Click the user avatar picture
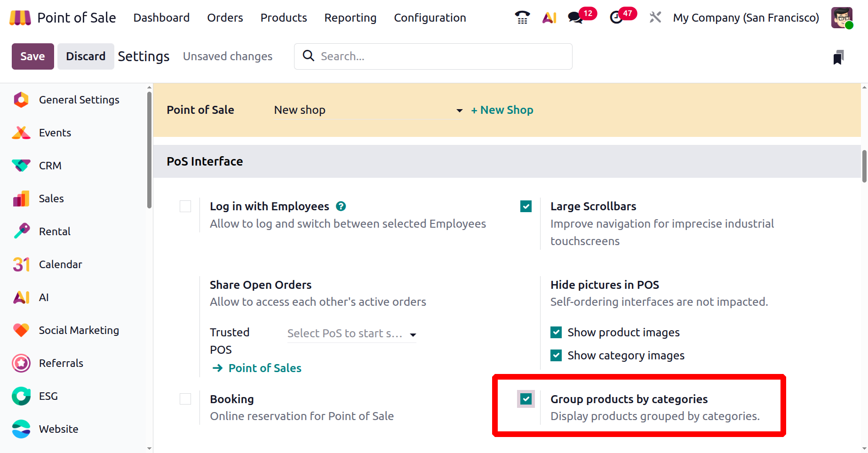868x453 pixels. [841, 18]
